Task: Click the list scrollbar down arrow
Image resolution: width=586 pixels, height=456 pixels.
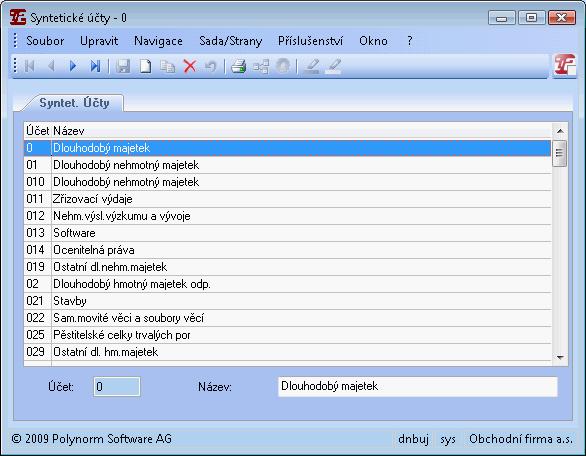Action: (560, 358)
